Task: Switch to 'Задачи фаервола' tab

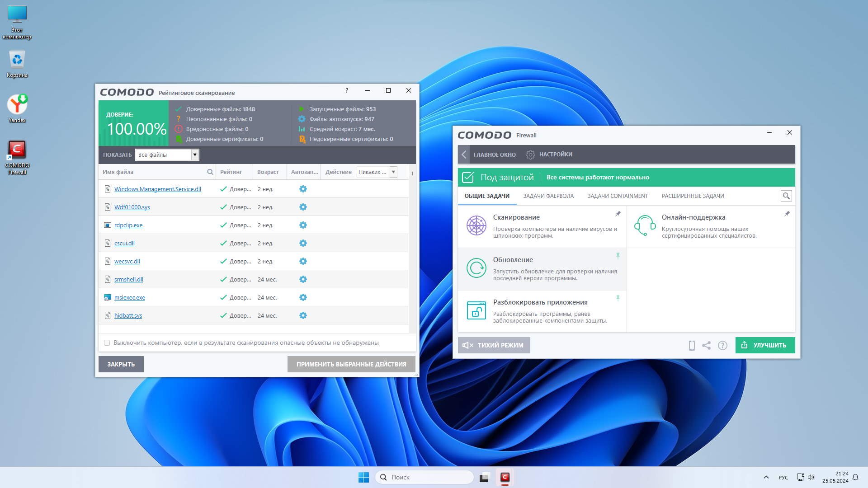Action: pos(548,196)
